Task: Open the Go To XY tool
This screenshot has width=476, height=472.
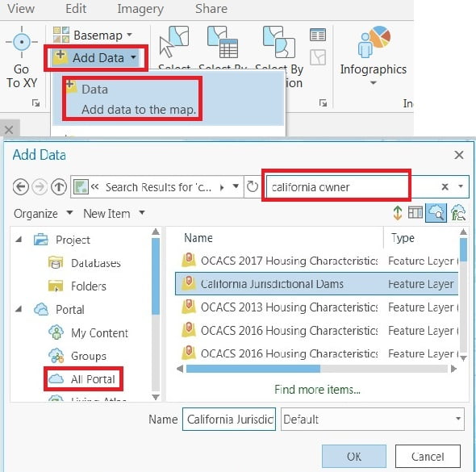Action: coord(22,57)
